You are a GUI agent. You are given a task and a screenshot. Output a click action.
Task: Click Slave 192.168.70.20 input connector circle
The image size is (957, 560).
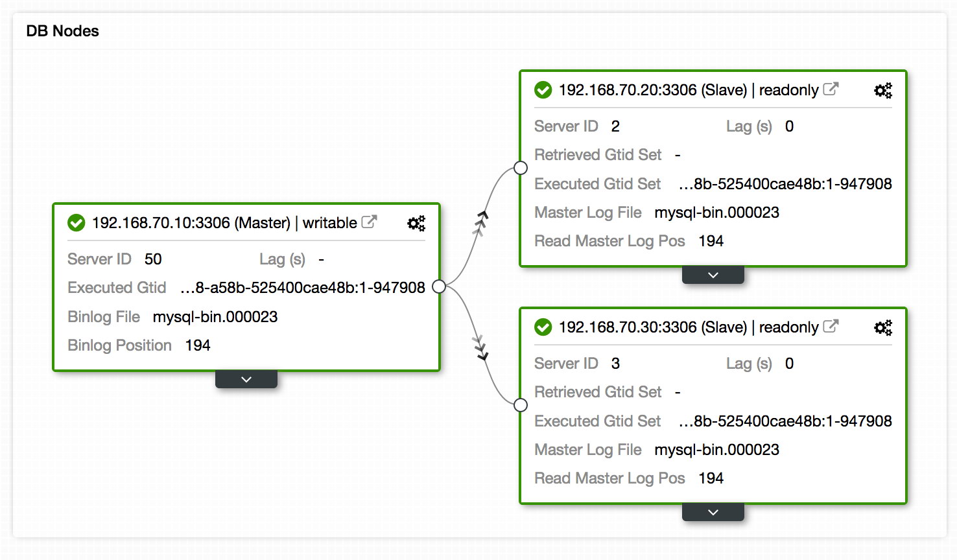click(521, 168)
